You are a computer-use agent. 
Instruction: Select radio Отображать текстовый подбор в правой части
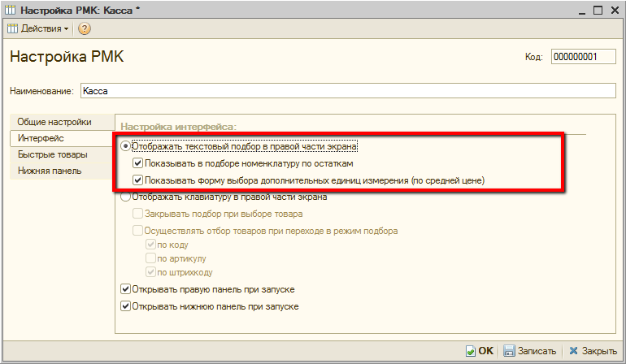point(125,147)
